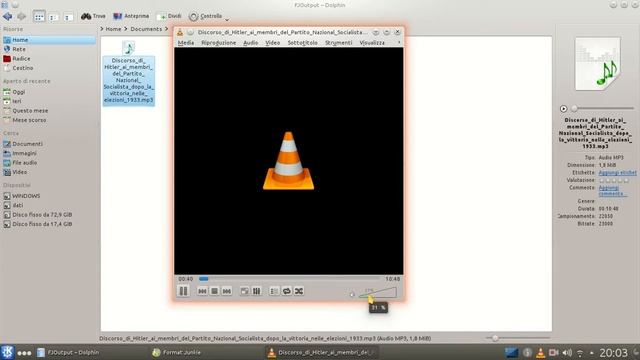Open the Audio menu in VLC
This screenshot has height=360, width=640.
click(x=250, y=42)
